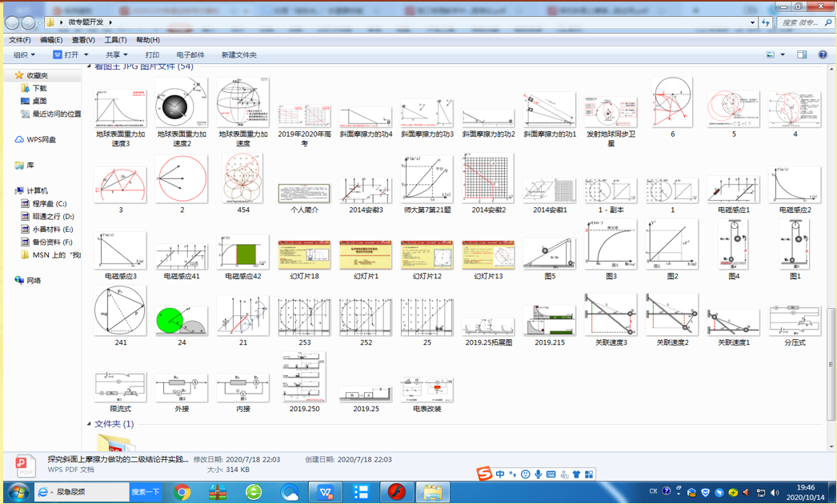Screen dimensions: 837x504
Task: Toggle the preview pane icon
Action: [x=802, y=55]
